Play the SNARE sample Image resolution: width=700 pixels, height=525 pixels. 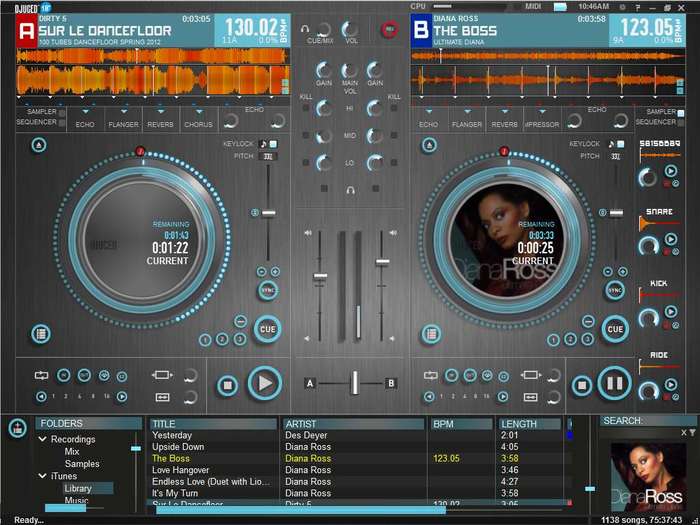(671, 239)
